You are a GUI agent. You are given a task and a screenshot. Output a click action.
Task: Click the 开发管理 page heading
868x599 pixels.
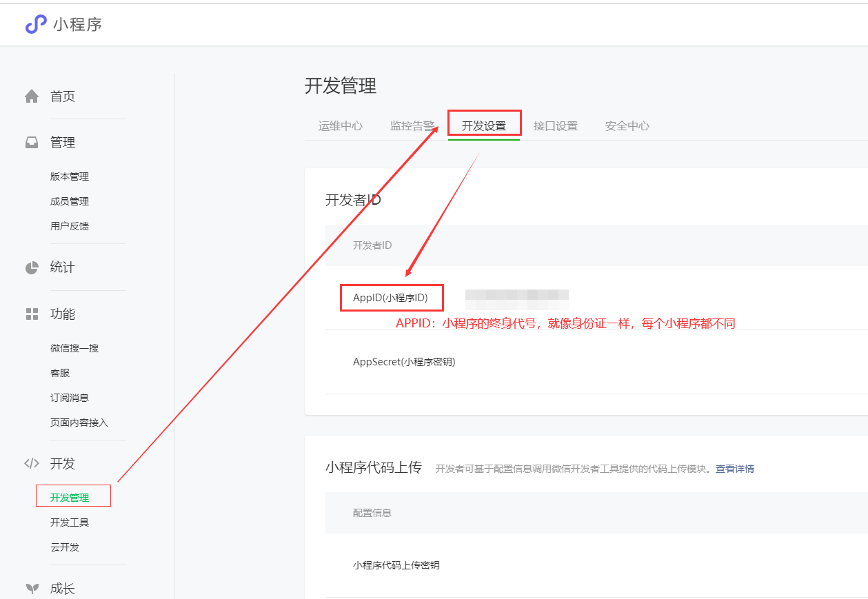(341, 86)
